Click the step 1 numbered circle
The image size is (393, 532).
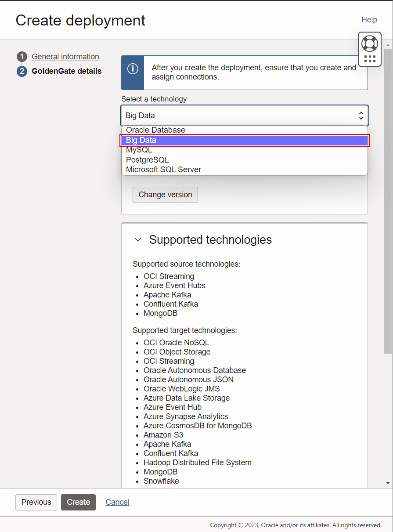point(22,56)
